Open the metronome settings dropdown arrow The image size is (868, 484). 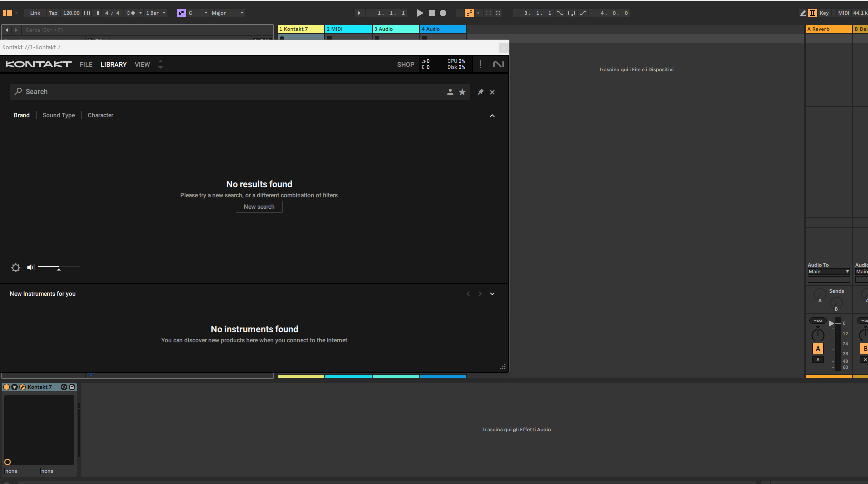[140, 13]
